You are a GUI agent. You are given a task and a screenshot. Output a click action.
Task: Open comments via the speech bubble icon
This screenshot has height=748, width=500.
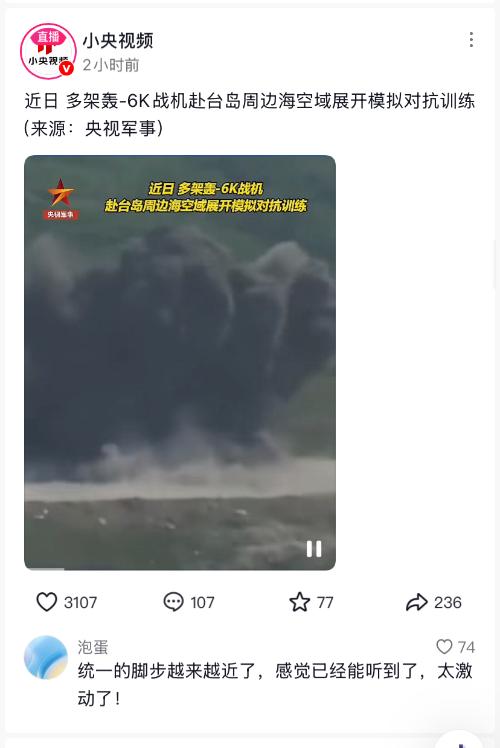173,602
